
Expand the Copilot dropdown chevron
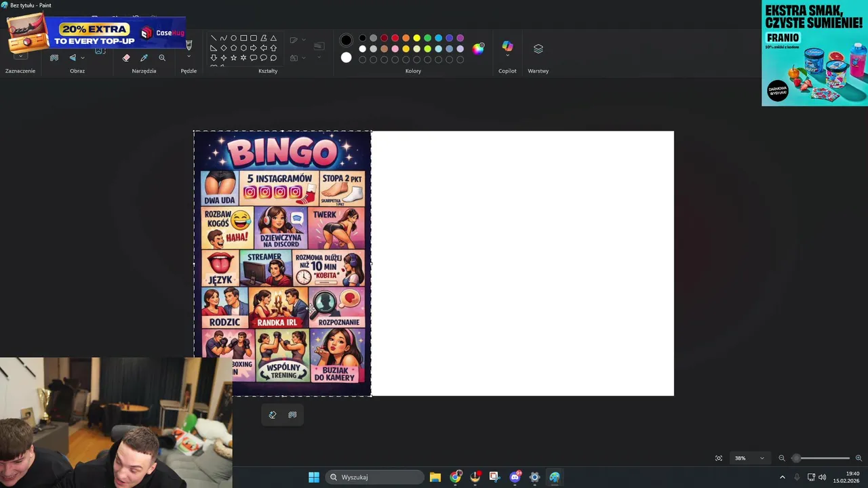click(507, 56)
